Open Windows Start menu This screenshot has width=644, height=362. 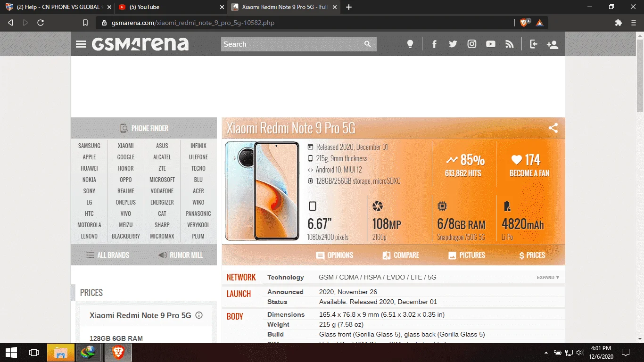[x=11, y=353]
